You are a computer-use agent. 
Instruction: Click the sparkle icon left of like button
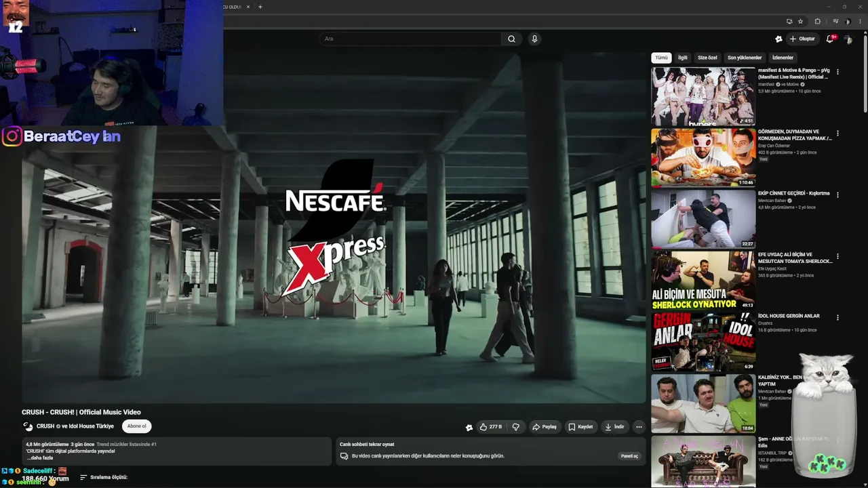coord(469,427)
